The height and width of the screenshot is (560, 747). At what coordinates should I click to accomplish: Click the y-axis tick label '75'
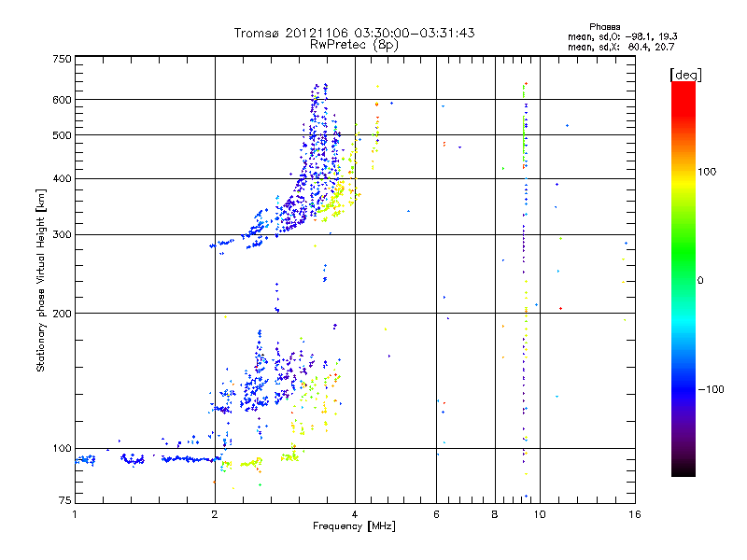point(65,500)
